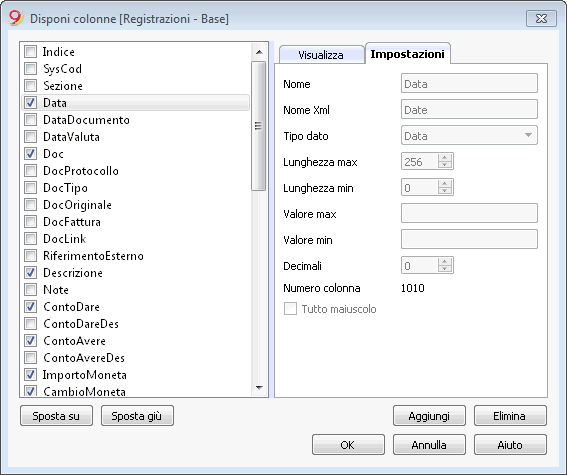Enable the Indice column checkbox

(30, 52)
